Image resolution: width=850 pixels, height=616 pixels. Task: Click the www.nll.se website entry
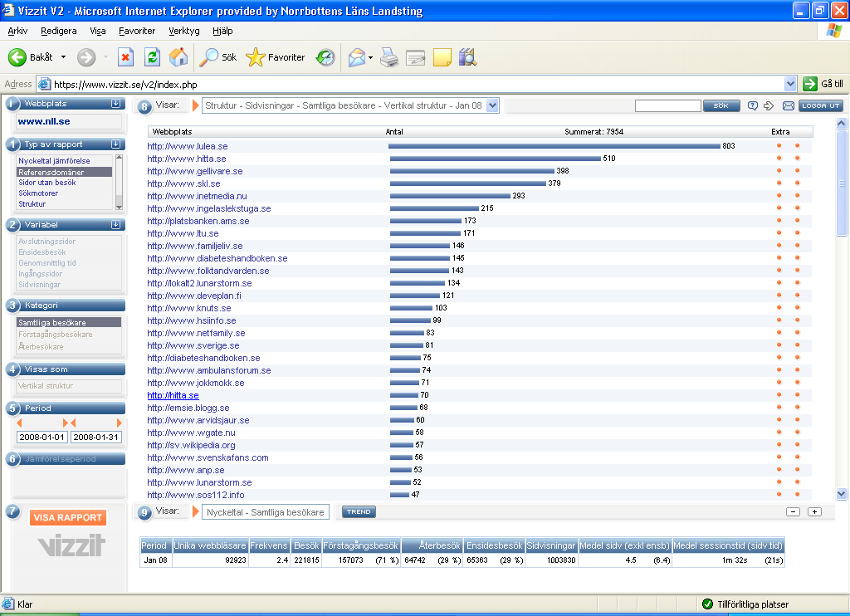tap(44, 121)
